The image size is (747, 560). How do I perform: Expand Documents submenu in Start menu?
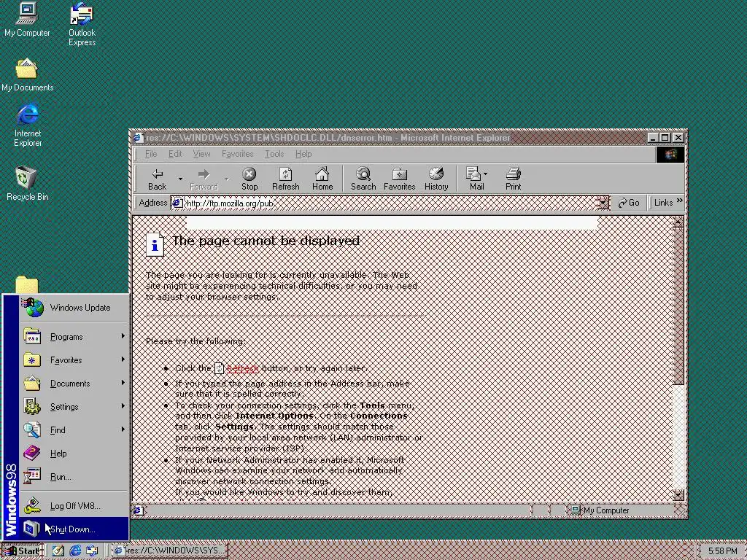pos(74,384)
